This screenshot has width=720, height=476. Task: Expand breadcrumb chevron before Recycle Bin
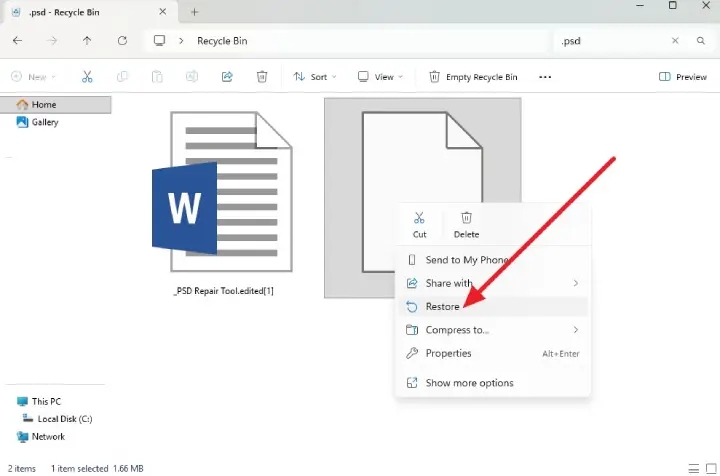(181, 41)
